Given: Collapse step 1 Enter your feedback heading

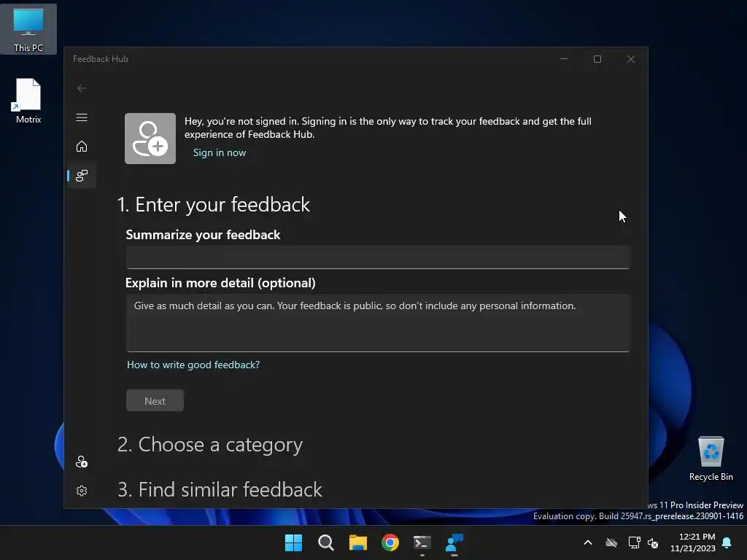Looking at the screenshot, I should 214,205.
